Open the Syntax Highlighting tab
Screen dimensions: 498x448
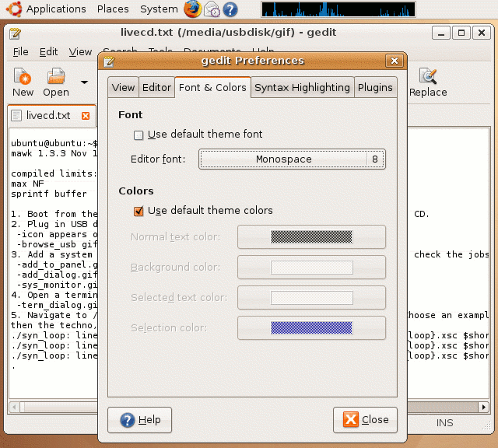(x=302, y=87)
